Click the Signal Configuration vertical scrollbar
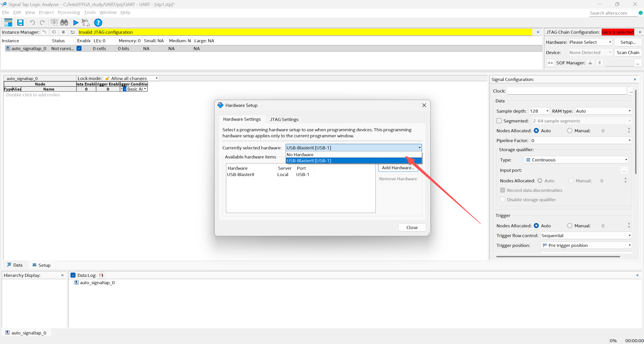The height and width of the screenshot is (344, 644). coord(636,132)
